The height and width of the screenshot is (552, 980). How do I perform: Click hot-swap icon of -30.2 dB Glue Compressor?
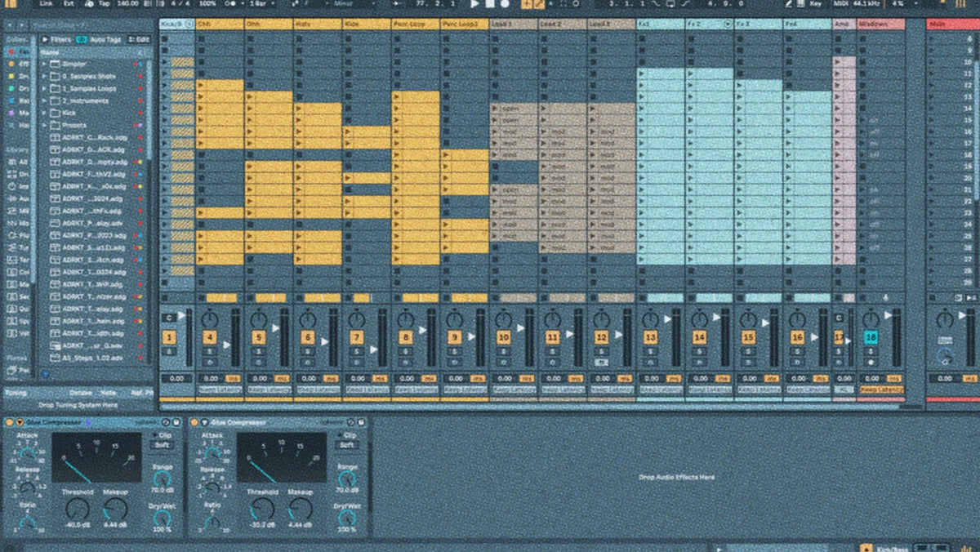351,422
